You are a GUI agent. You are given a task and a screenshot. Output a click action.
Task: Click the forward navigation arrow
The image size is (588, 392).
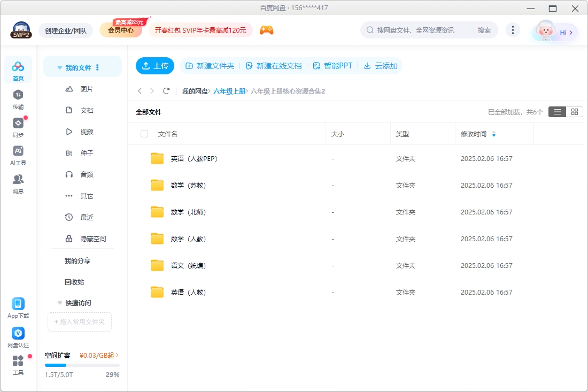[152, 91]
